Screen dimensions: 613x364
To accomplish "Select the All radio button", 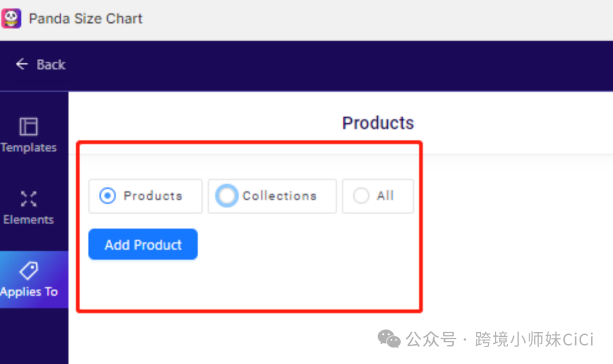I will click(361, 196).
